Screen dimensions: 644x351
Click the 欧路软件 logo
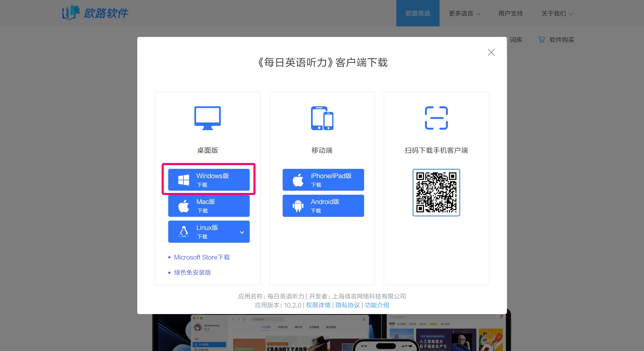95,13
